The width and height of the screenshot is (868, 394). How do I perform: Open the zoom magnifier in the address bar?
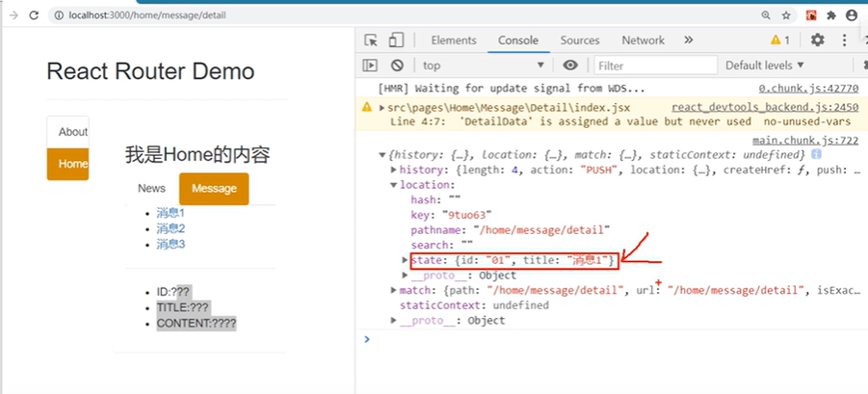click(x=766, y=15)
